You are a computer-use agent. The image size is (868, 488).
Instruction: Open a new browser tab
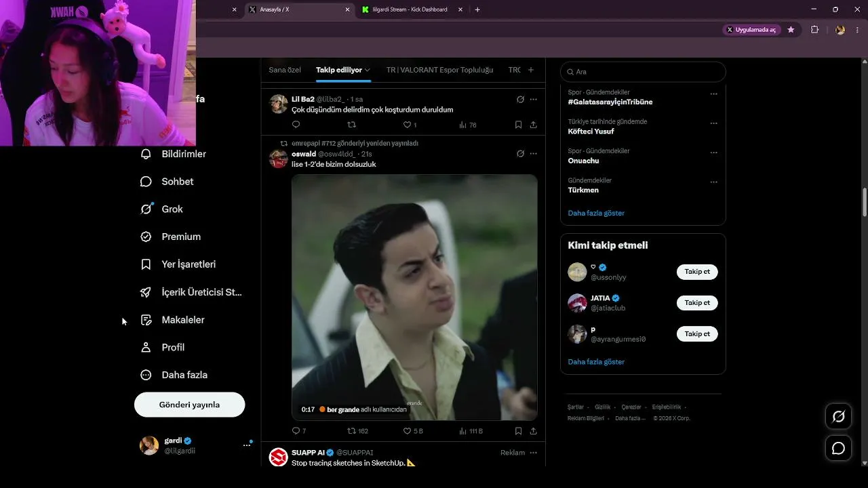[477, 9]
